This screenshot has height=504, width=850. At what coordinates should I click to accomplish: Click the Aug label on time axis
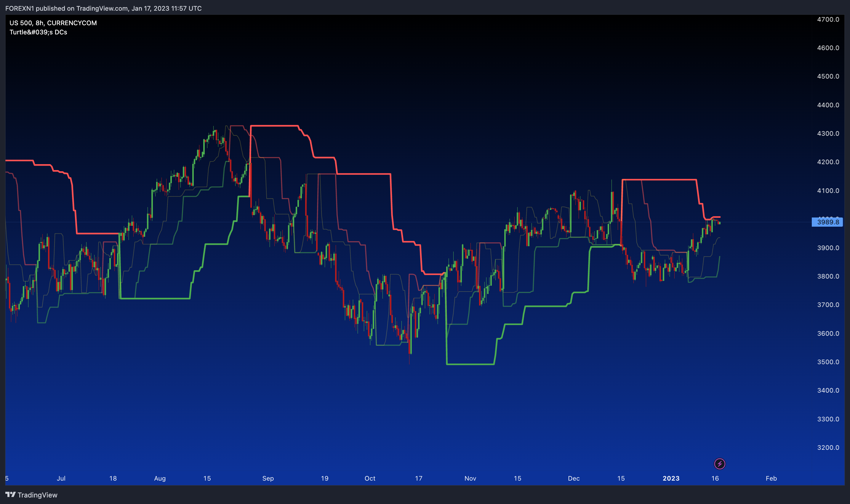point(160,479)
